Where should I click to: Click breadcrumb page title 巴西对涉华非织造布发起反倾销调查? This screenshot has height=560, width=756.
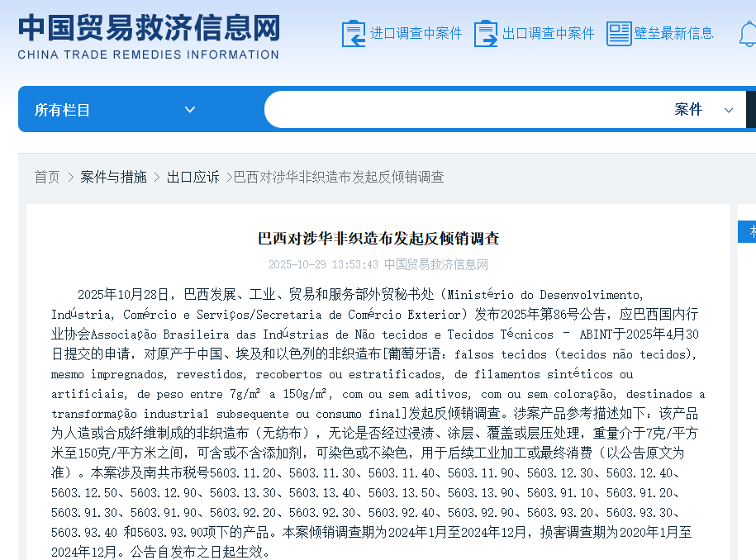coord(339,177)
